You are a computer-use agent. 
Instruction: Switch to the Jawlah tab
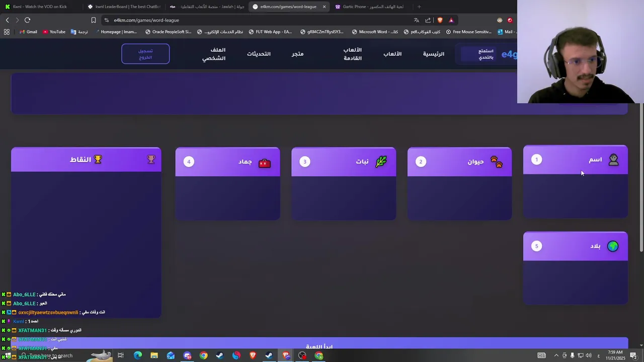click(x=207, y=7)
